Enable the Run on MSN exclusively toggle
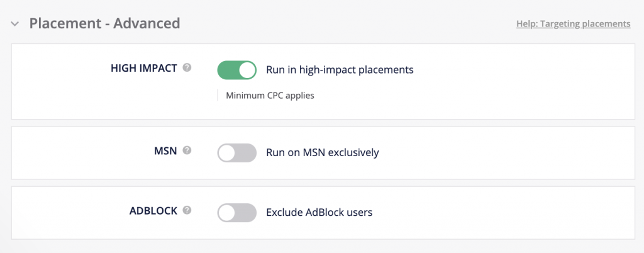Screen dimensions: 644x253 pyautogui.click(x=237, y=152)
